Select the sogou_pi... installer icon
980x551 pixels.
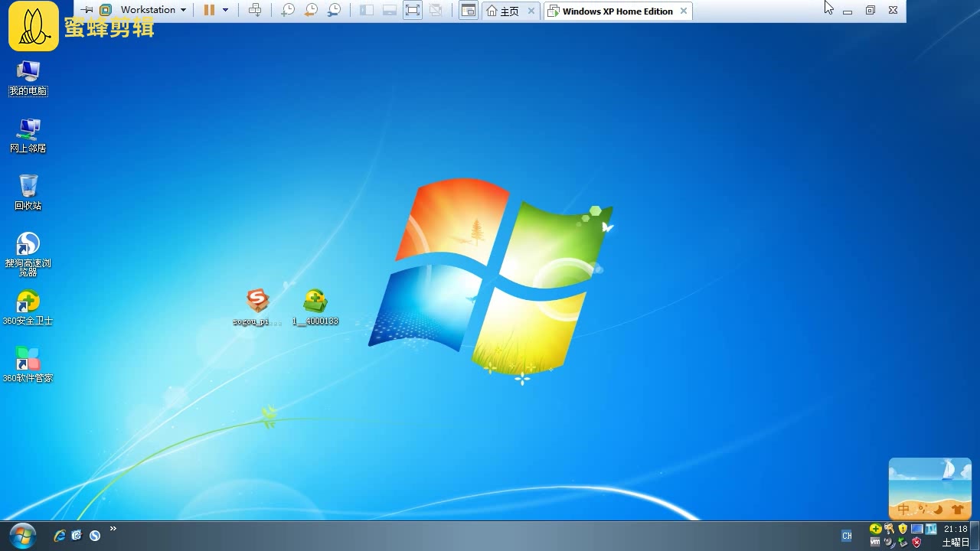[x=258, y=308]
